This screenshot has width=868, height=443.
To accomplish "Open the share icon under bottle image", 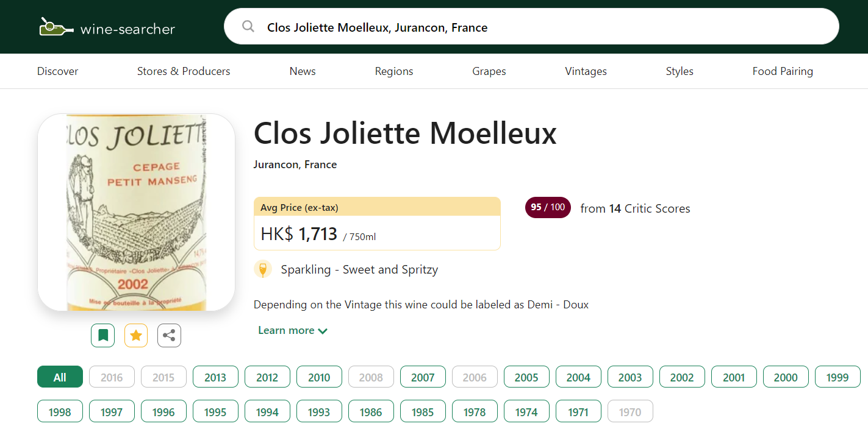I will point(169,335).
